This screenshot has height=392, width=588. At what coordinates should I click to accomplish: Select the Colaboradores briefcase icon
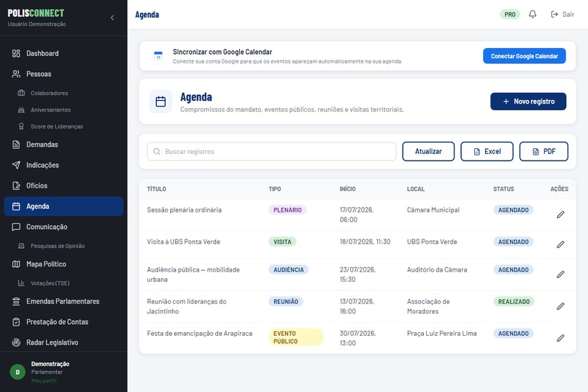(x=21, y=93)
